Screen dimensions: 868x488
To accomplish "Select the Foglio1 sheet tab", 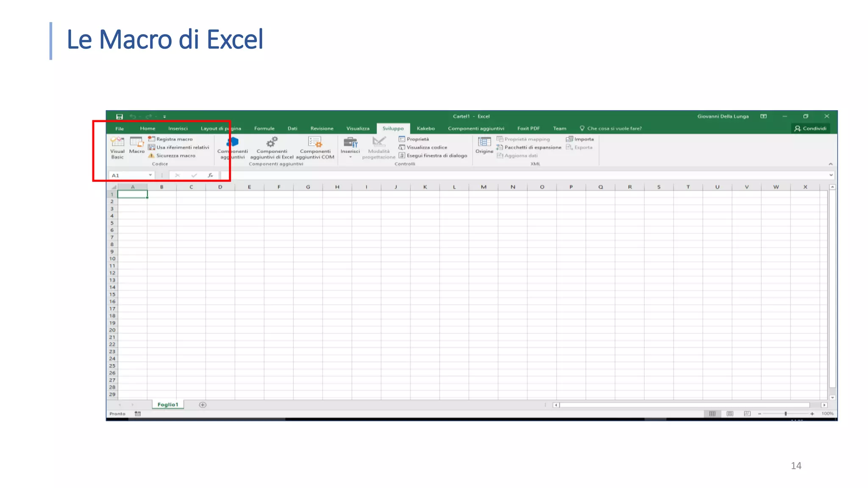I will pos(167,405).
